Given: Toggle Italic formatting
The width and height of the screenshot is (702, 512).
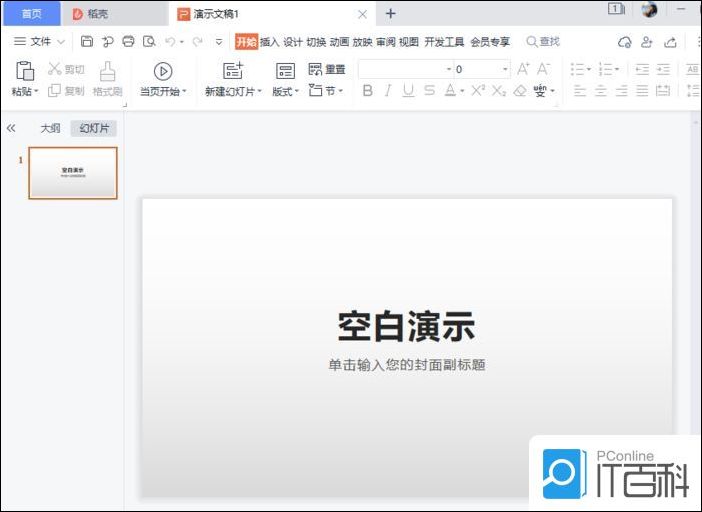Looking at the screenshot, I should point(388,91).
